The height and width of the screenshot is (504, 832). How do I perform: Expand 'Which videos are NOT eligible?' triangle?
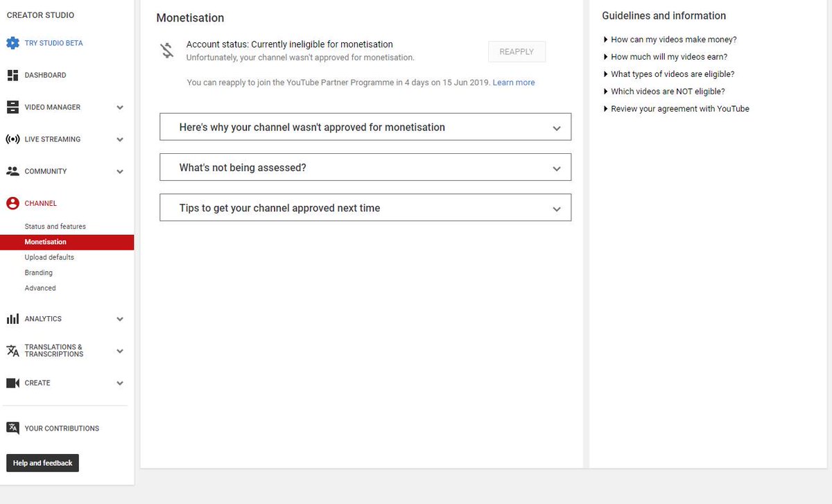pyautogui.click(x=605, y=92)
